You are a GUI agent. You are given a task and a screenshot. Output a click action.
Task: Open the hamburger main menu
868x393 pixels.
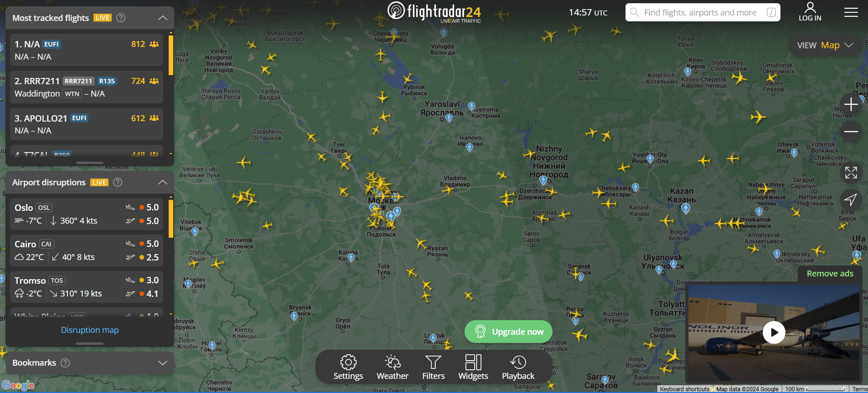(851, 12)
